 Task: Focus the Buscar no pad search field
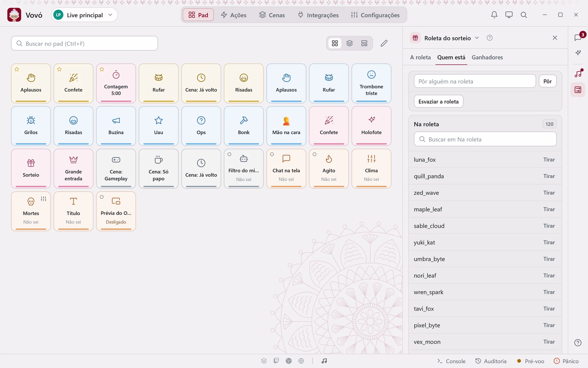point(85,43)
